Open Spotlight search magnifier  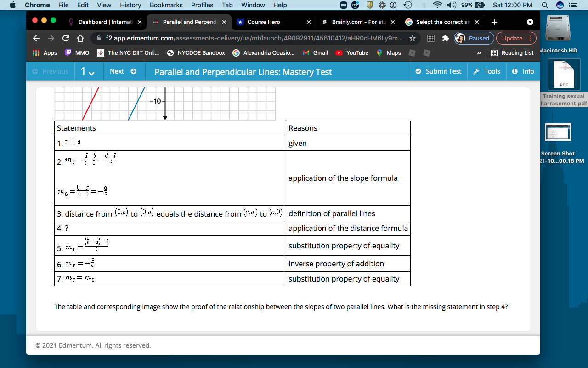[545, 5]
